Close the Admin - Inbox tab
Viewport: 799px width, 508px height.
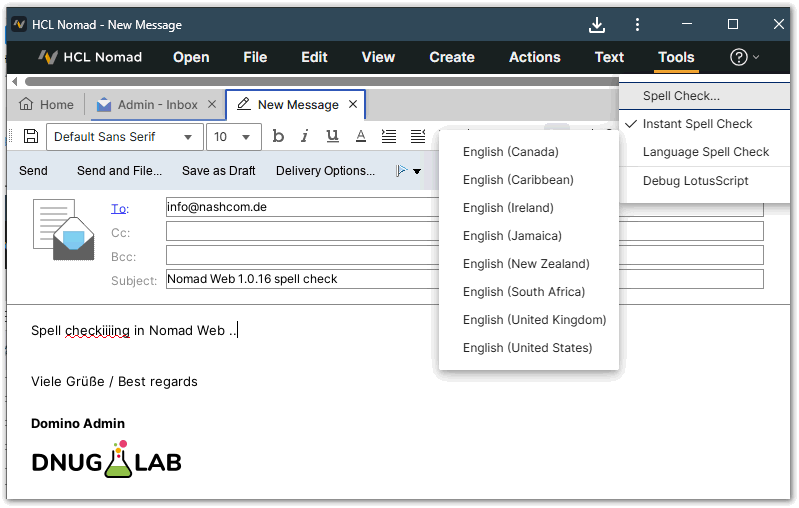coord(212,104)
